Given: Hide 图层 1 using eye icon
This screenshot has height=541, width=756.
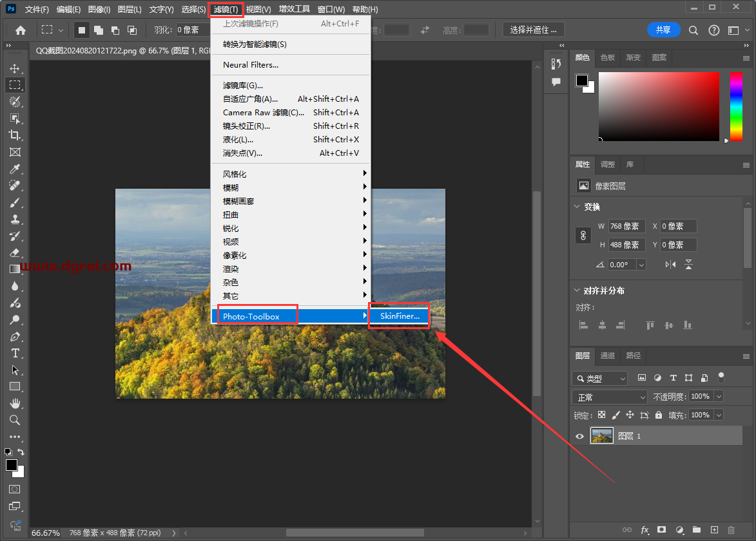Looking at the screenshot, I should coord(579,436).
